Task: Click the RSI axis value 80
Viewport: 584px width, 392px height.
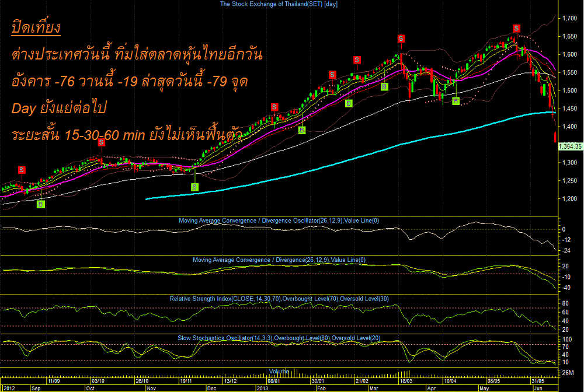Action: 565,303
